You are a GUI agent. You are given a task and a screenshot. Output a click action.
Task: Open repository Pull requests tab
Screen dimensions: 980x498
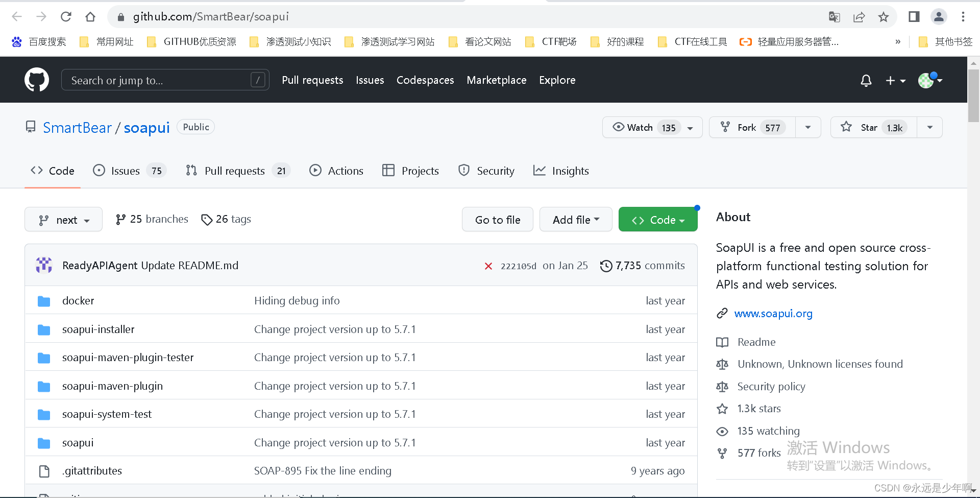pos(238,171)
